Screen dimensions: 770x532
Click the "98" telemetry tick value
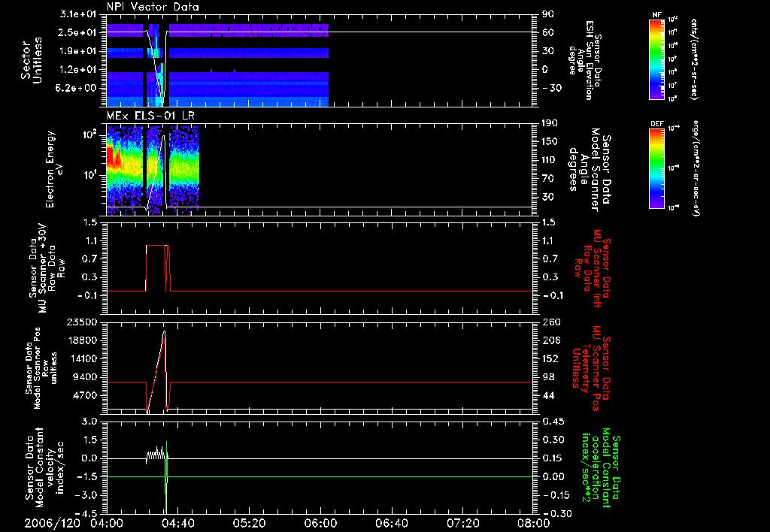click(548, 377)
